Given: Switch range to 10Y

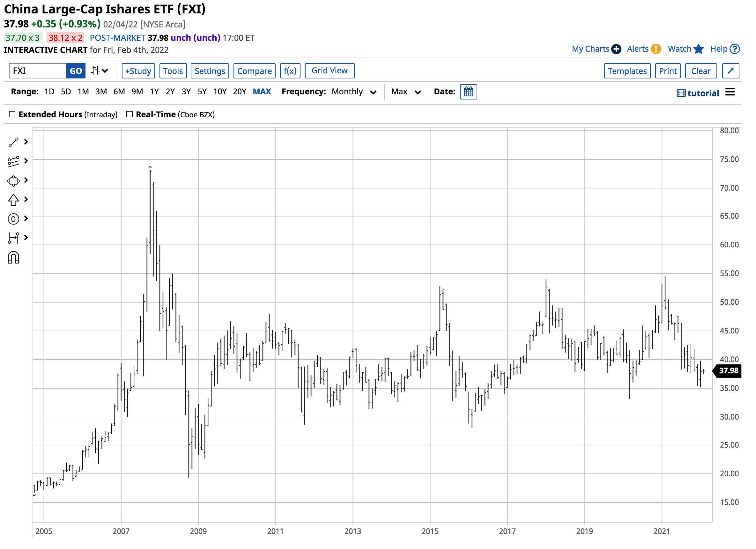Looking at the screenshot, I should [220, 91].
